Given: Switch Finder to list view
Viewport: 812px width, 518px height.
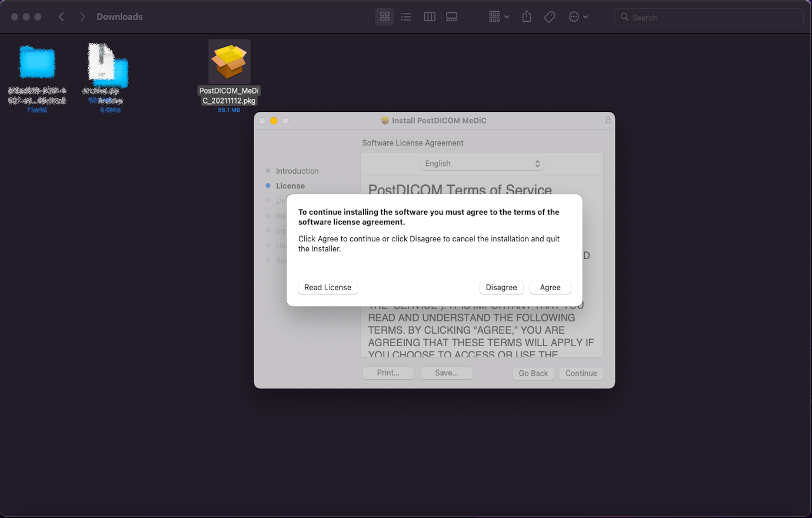Looking at the screenshot, I should point(406,16).
